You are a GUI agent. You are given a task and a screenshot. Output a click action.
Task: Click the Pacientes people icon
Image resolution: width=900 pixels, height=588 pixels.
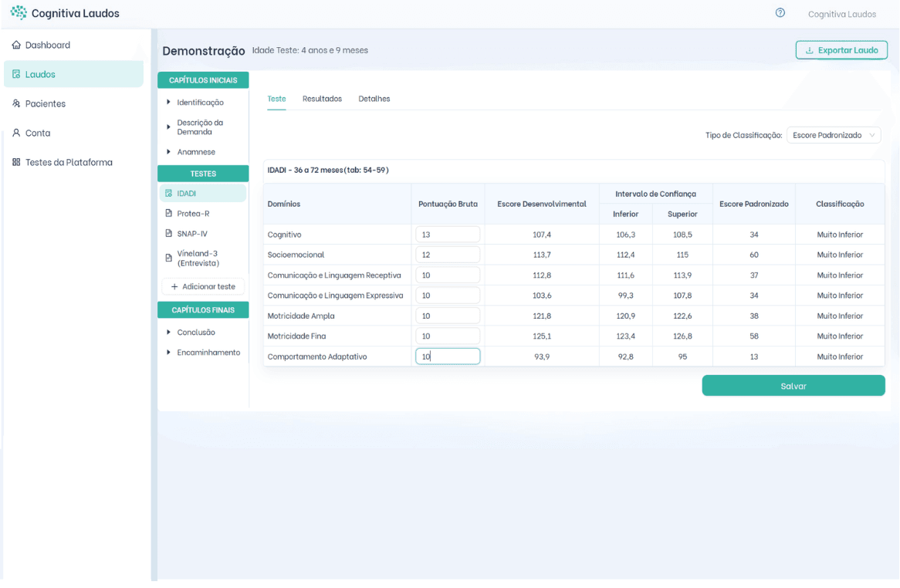pyautogui.click(x=16, y=103)
